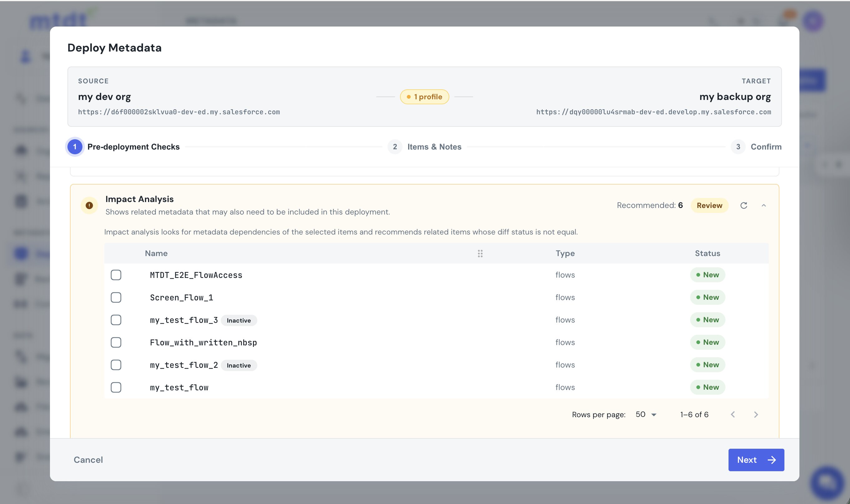Click the Impact Analysis warning icon

tap(89, 205)
